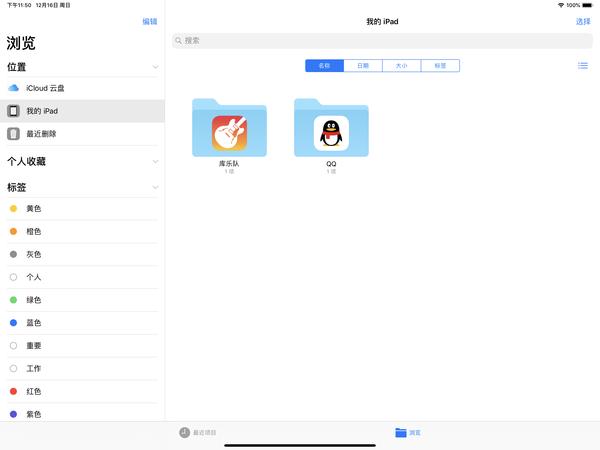Switch to 最近项目 (Recents) tab label
Viewport: 600px width, 450px height.
(205, 433)
